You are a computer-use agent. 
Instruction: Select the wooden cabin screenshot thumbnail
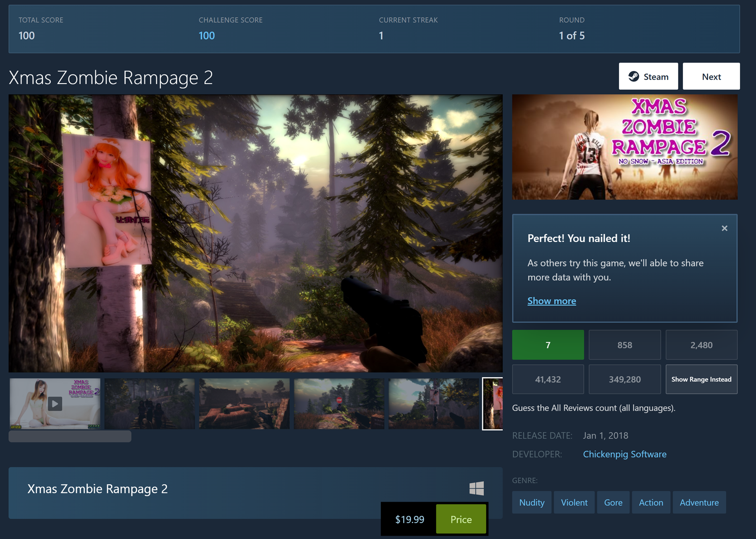point(244,404)
